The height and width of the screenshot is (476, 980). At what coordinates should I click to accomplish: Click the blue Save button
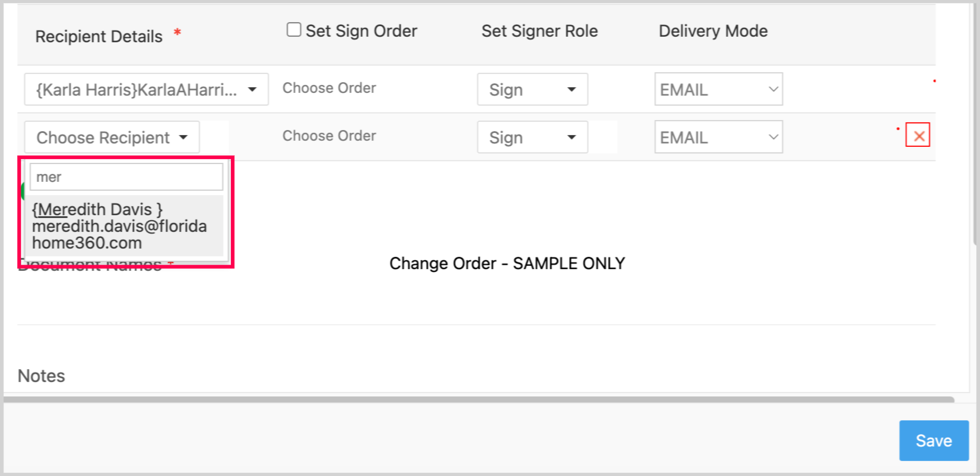click(933, 440)
